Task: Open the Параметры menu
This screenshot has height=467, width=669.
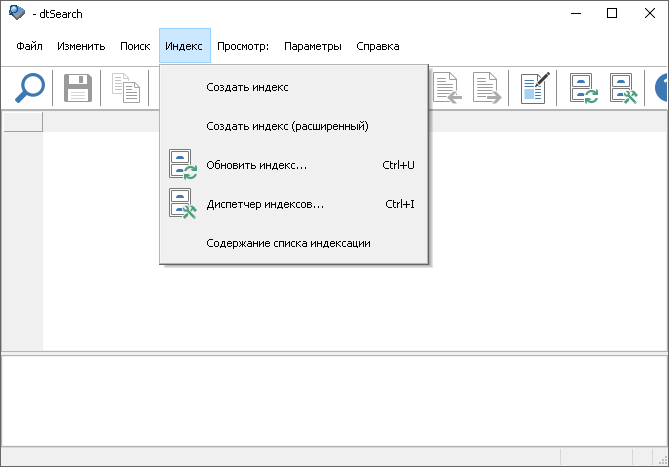Action: pos(313,46)
